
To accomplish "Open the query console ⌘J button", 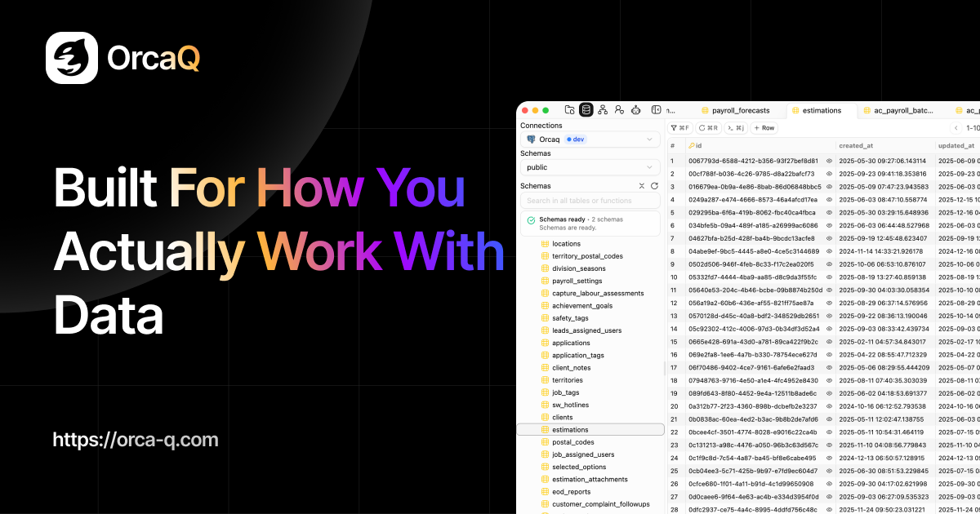I will [736, 128].
